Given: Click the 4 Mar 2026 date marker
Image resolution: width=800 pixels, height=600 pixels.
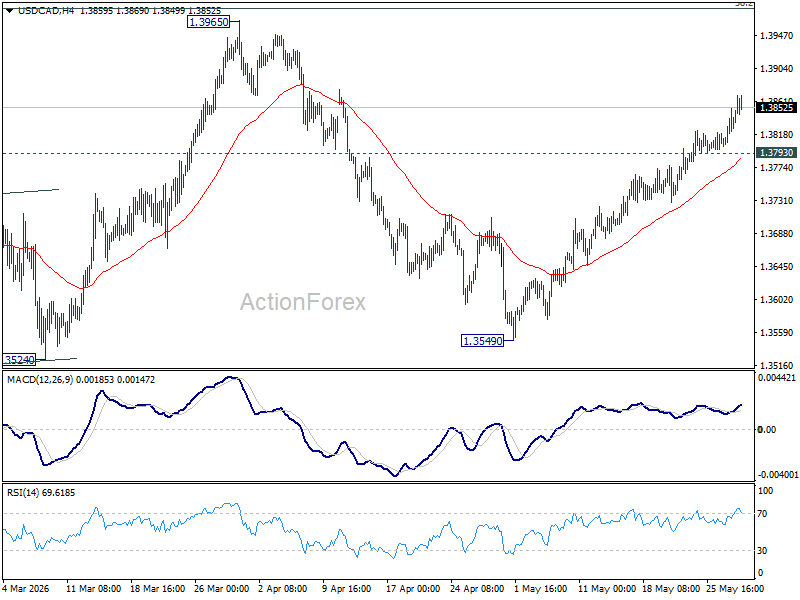Looking at the screenshot, I should pyautogui.click(x=29, y=588).
